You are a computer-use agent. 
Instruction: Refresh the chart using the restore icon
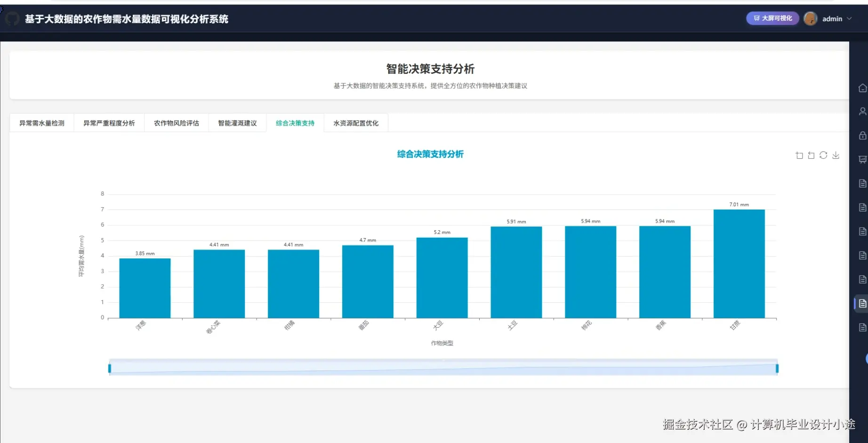[823, 155]
